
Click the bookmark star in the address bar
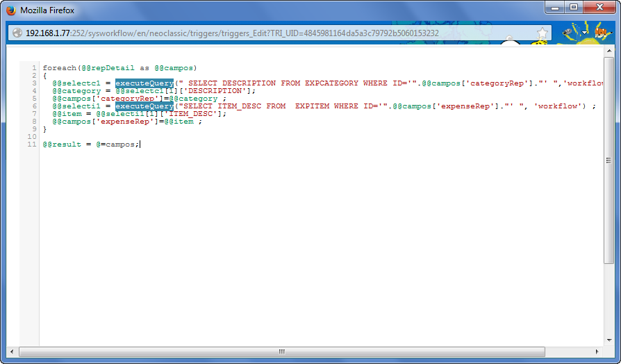pyautogui.click(x=543, y=33)
